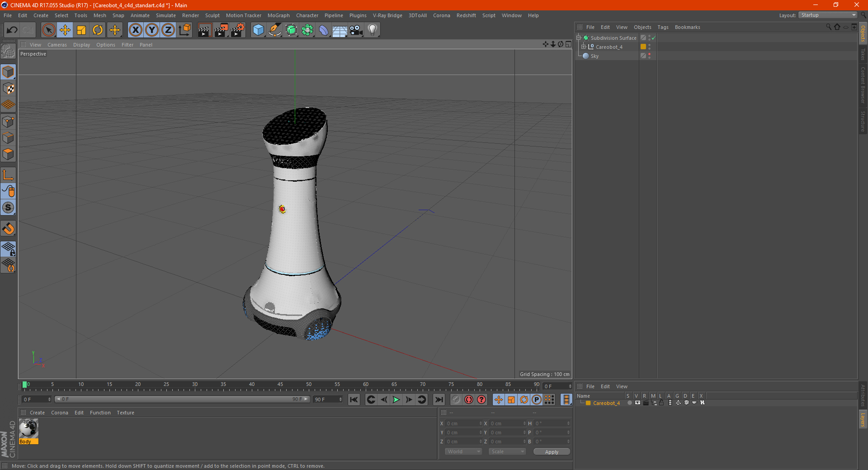Toggle Subdivision Surface green enable checkmark

click(654, 38)
